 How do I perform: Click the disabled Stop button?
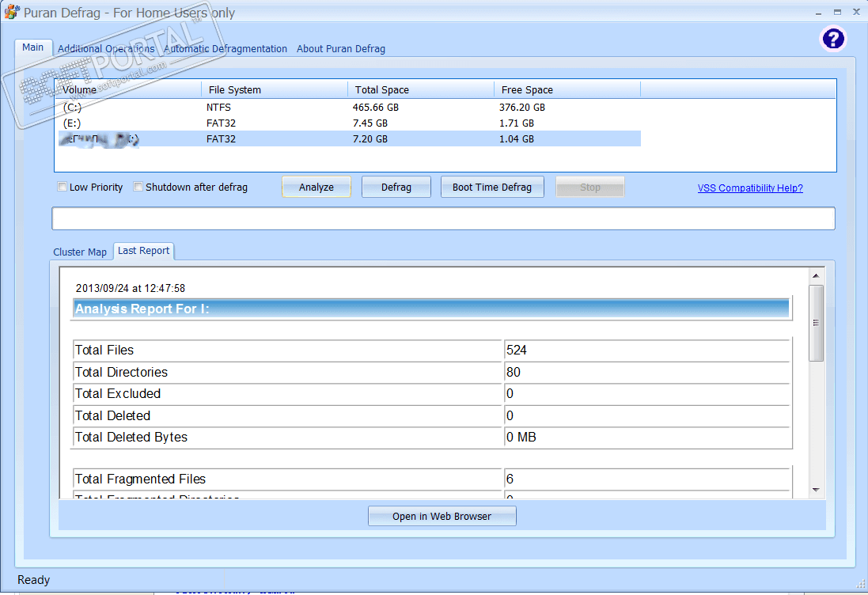590,187
